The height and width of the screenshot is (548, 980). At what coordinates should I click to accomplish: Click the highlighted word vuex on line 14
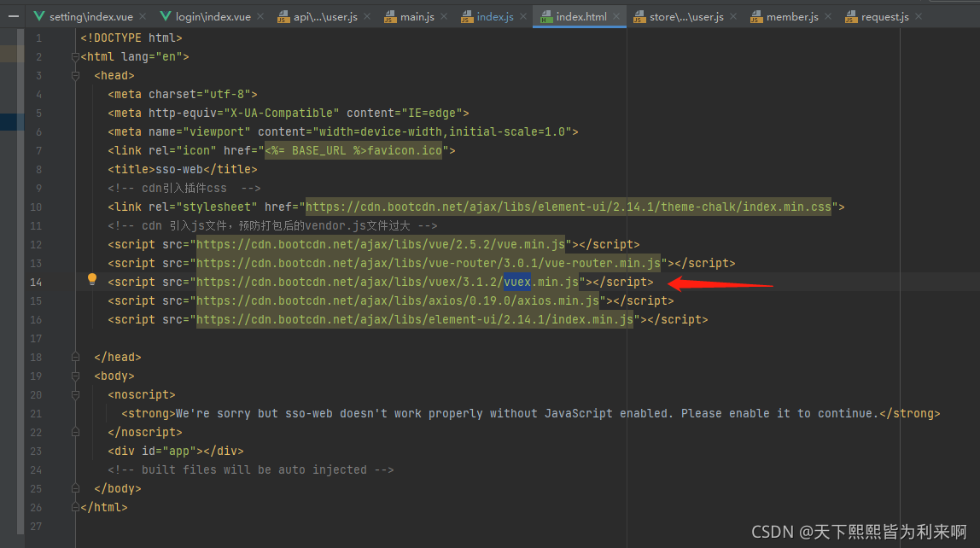point(517,282)
